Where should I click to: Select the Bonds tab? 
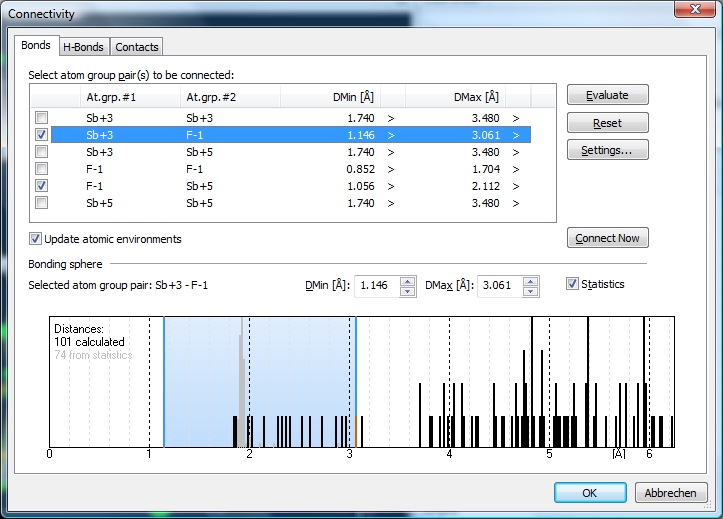click(x=36, y=46)
